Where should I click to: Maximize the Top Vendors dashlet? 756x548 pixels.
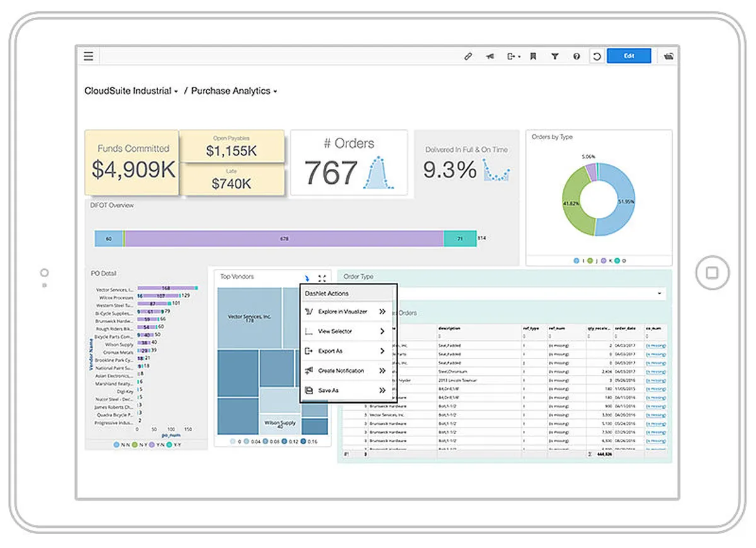click(322, 278)
